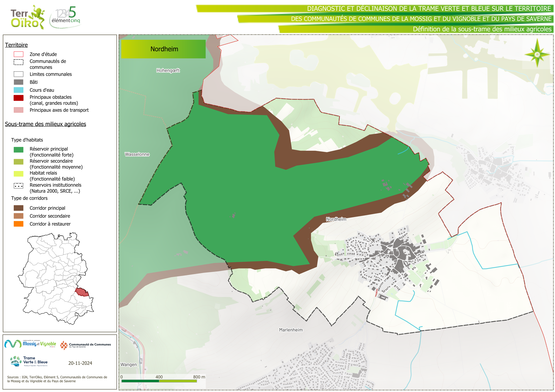Click the Principaux obstacles red swatch
555x392 pixels.
click(19, 98)
